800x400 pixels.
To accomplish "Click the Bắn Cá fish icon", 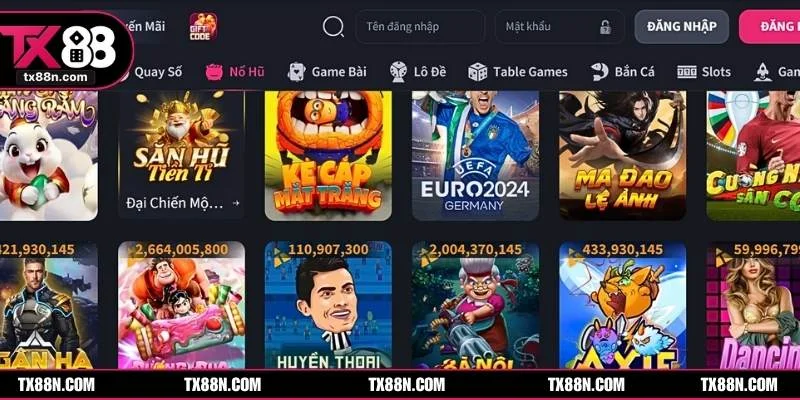I will coord(599,72).
